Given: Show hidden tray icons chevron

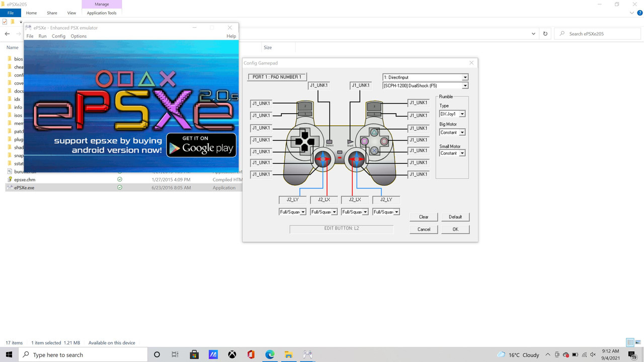Looking at the screenshot, I should (548, 354).
